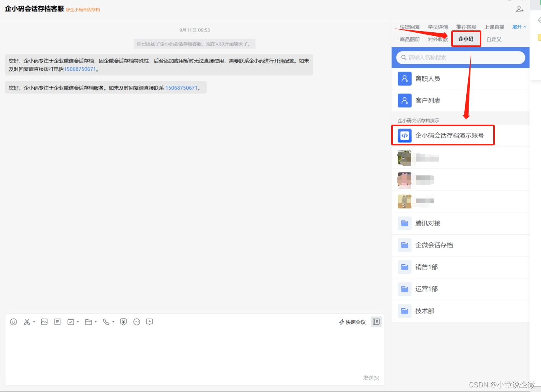Add member icon in chat header
The image size is (541, 392).
[519, 9]
